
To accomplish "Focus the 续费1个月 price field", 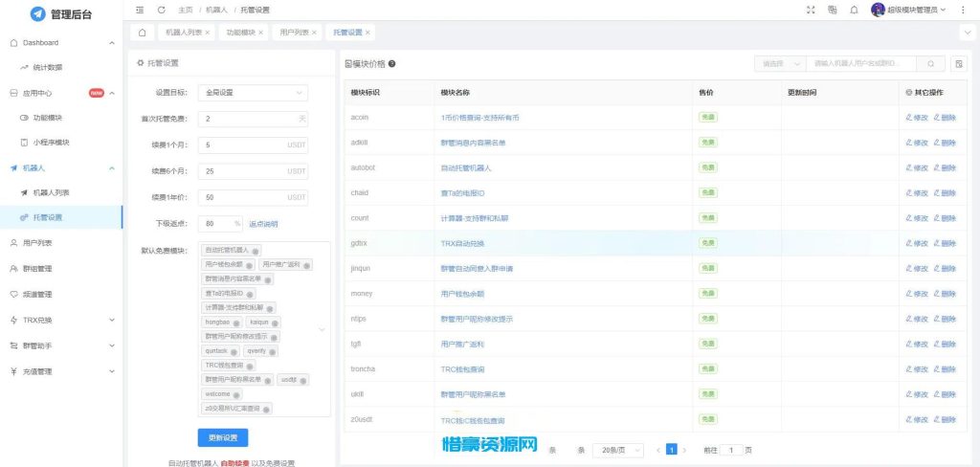I will click(253, 145).
